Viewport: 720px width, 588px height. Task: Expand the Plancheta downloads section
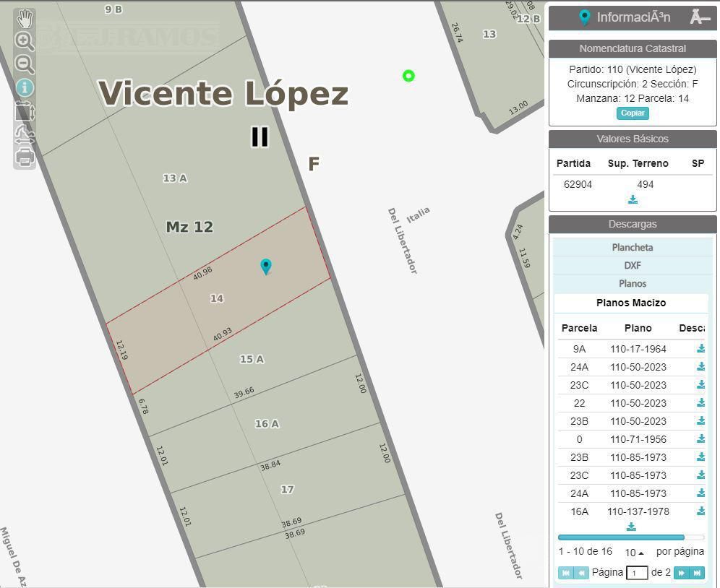[x=633, y=247]
